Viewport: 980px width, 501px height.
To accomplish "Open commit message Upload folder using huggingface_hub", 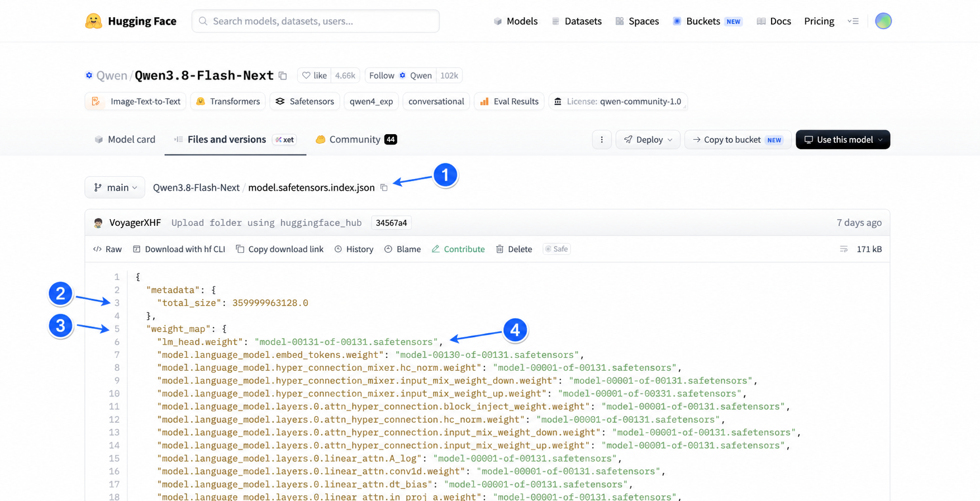I will [x=267, y=223].
